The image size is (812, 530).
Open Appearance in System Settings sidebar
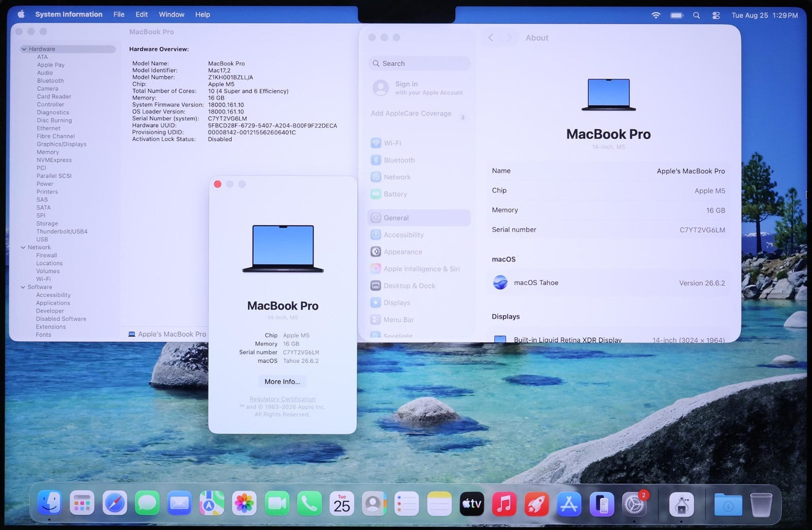point(419,252)
